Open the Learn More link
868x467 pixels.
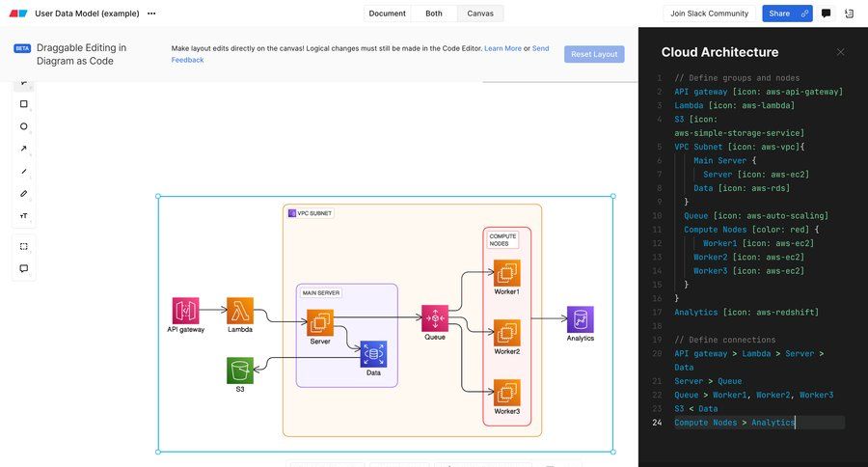[x=502, y=48]
